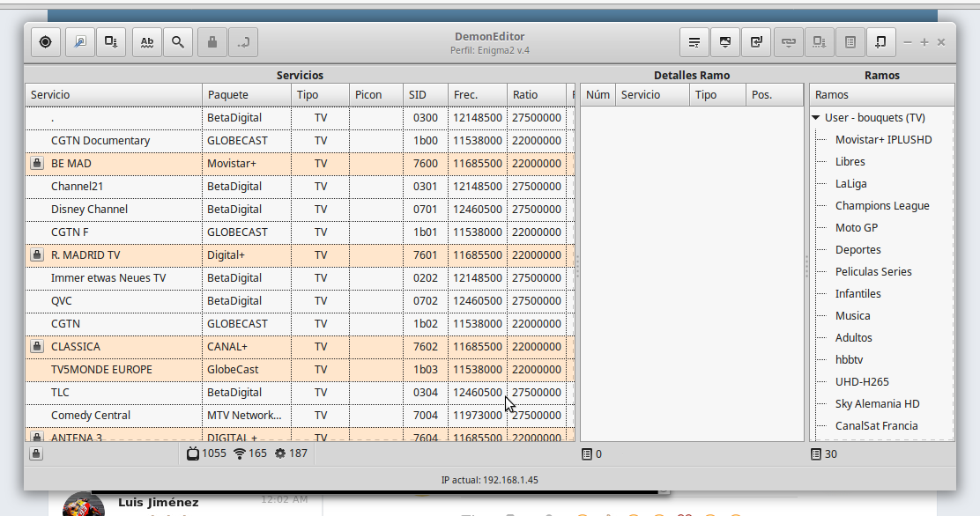
Task: Click the picture-with-arrow picon toolbar icon
Action: coord(724,41)
